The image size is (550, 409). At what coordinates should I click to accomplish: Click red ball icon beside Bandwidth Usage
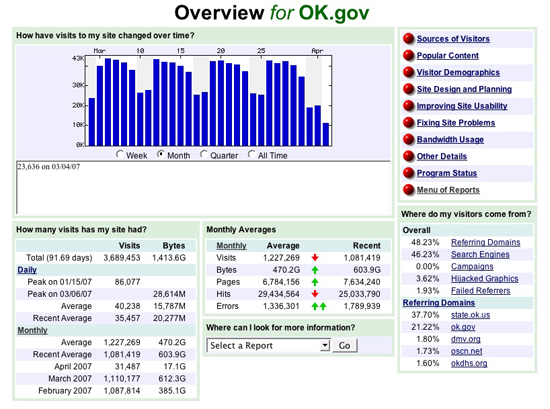[409, 140]
